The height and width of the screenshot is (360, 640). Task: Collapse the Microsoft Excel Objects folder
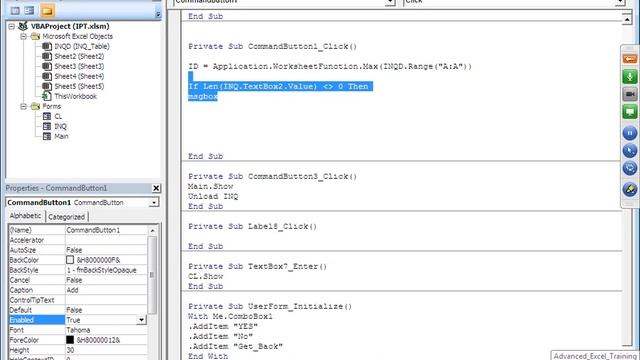24,36
